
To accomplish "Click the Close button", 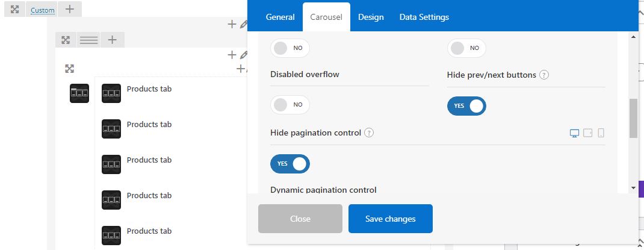I will (300, 219).
